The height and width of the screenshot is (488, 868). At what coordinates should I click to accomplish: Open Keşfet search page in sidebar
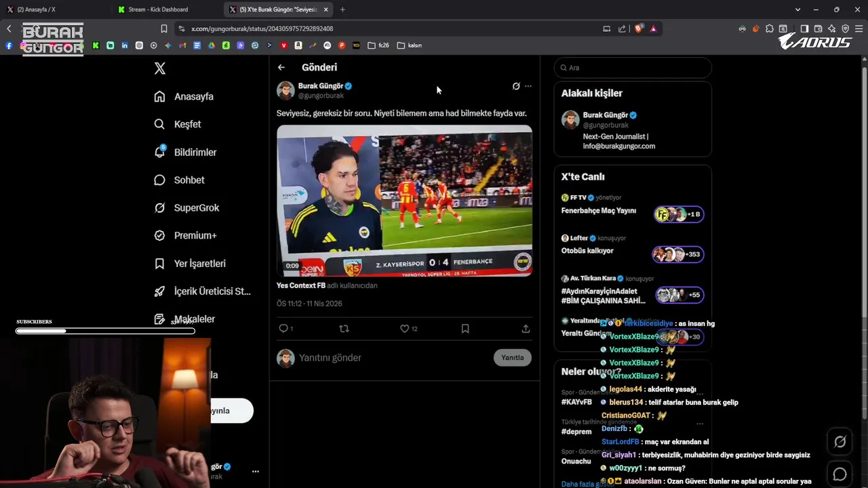178,124
